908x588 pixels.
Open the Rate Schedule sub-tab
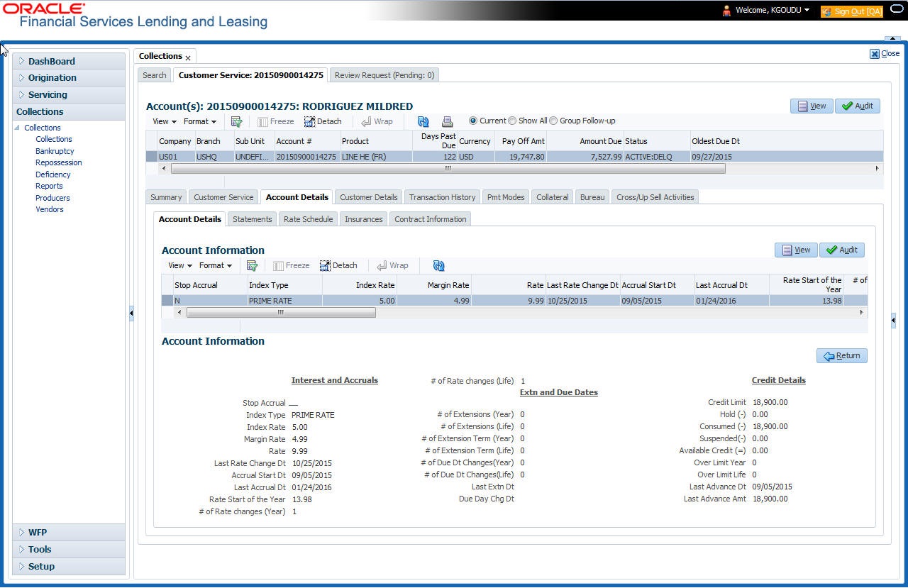(x=309, y=219)
